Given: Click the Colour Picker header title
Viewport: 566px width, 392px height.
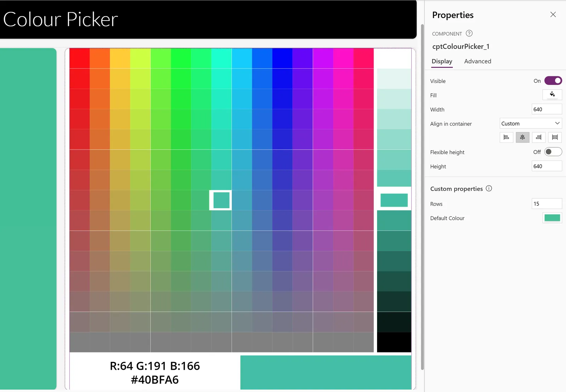Looking at the screenshot, I should (x=60, y=19).
